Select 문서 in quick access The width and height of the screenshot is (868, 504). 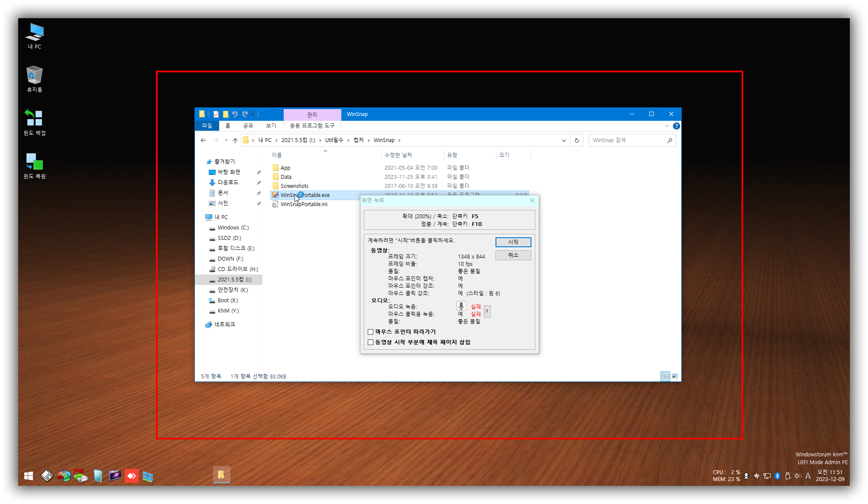tap(223, 193)
